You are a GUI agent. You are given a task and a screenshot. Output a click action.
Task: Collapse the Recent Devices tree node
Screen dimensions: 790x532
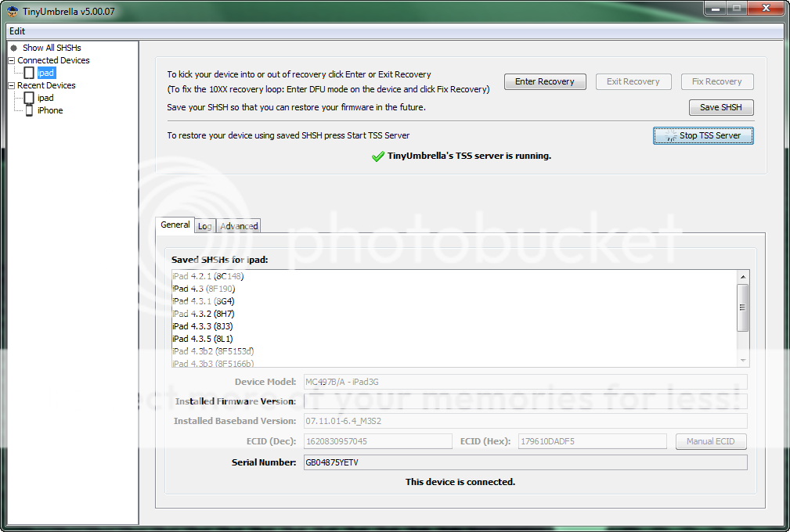(12, 85)
